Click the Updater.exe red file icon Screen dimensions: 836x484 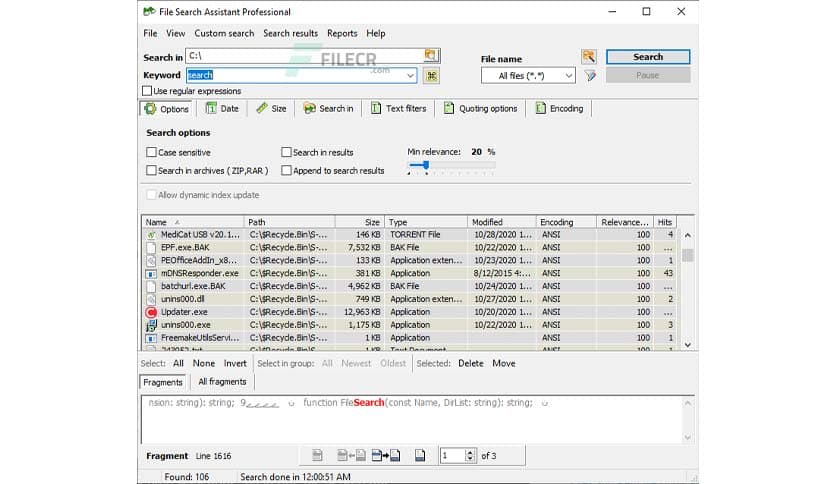pyautogui.click(x=151, y=312)
